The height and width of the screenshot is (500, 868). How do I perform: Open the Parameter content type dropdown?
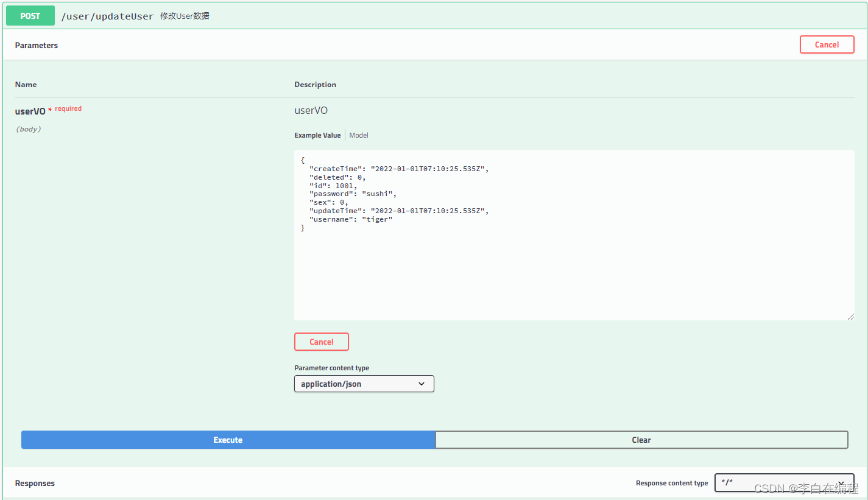point(364,384)
